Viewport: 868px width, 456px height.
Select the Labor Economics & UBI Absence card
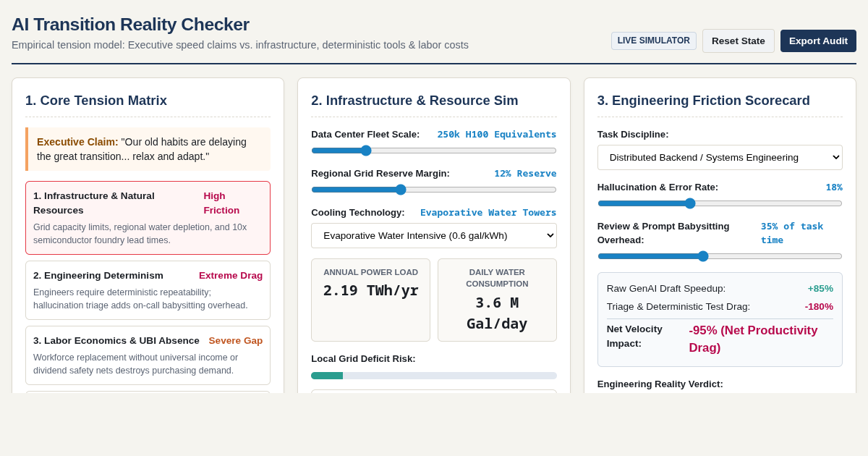coord(148,355)
